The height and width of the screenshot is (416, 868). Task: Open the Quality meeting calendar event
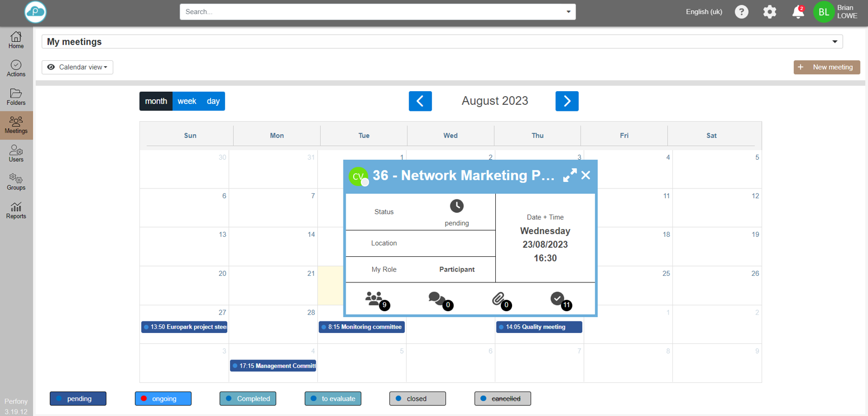tap(539, 327)
